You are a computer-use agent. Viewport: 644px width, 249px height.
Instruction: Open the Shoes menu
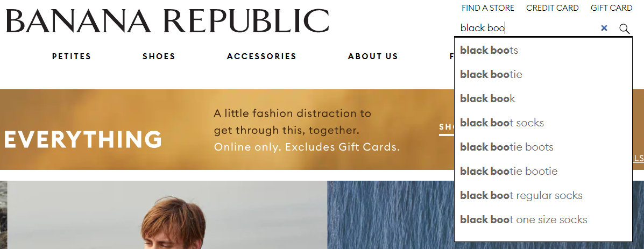click(159, 56)
